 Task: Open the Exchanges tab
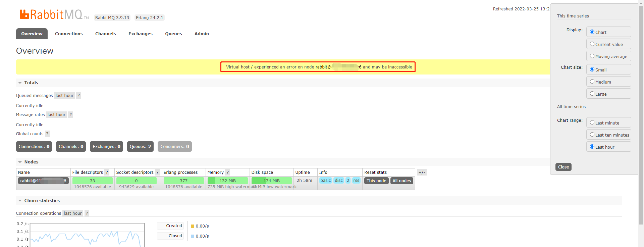pos(141,34)
